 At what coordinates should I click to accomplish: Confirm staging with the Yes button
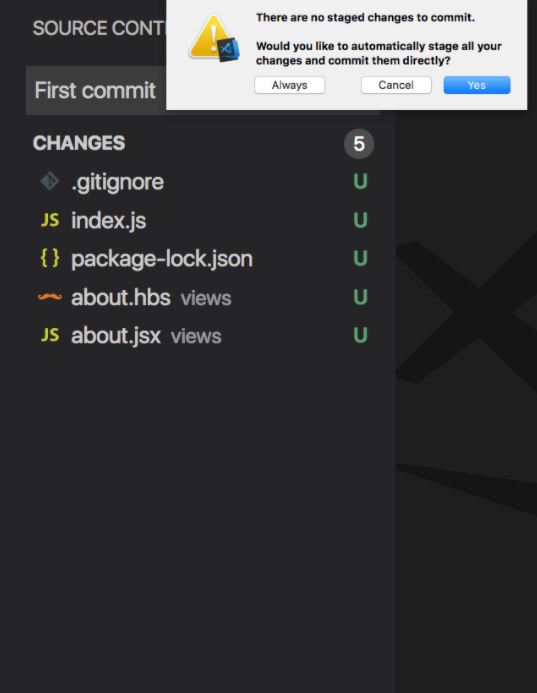(477, 85)
